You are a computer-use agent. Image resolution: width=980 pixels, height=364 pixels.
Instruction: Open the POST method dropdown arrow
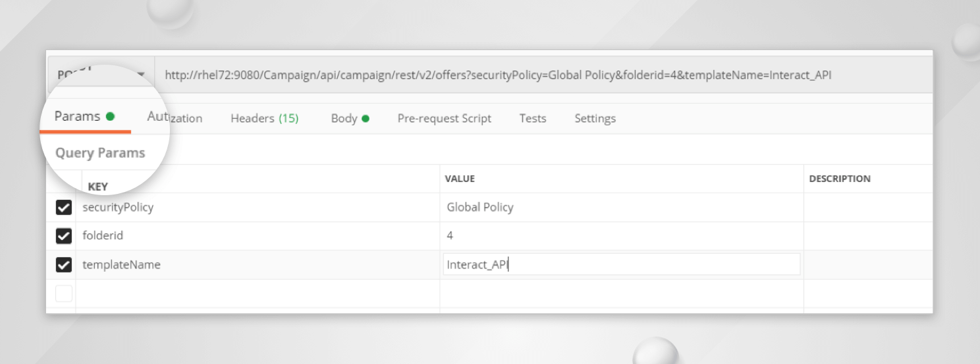click(x=141, y=75)
